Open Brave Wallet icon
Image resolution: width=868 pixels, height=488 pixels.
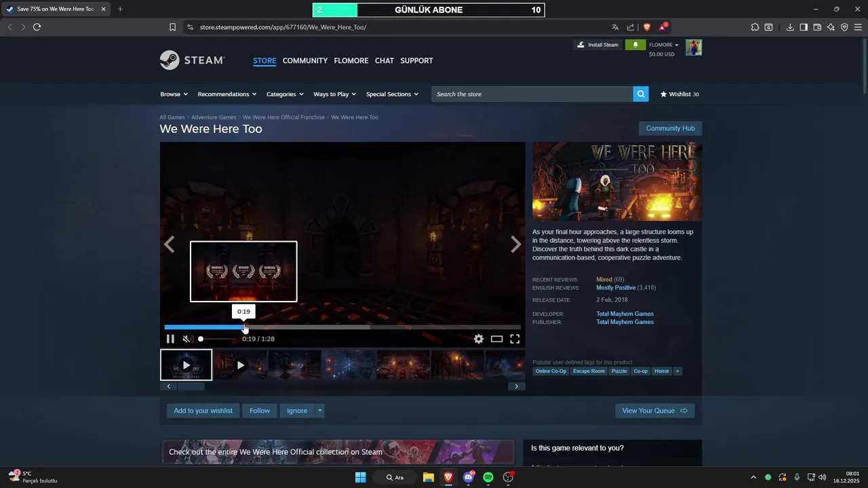point(817,27)
